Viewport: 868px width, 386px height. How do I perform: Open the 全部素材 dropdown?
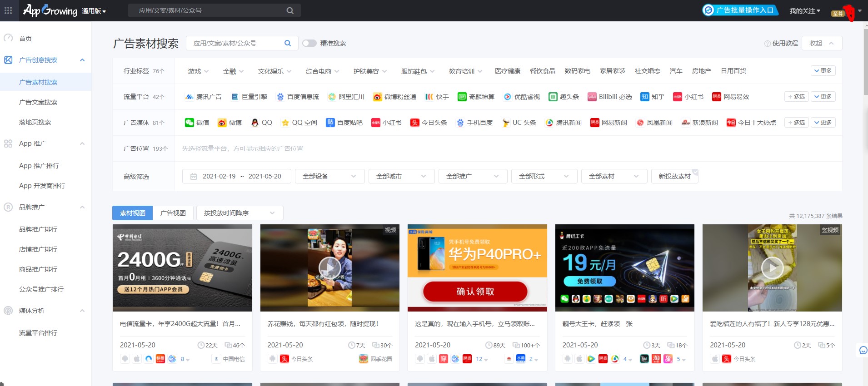click(x=614, y=176)
